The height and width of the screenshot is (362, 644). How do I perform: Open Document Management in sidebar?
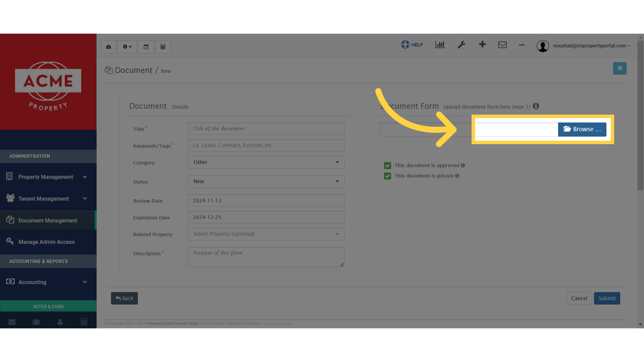pyautogui.click(x=48, y=221)
